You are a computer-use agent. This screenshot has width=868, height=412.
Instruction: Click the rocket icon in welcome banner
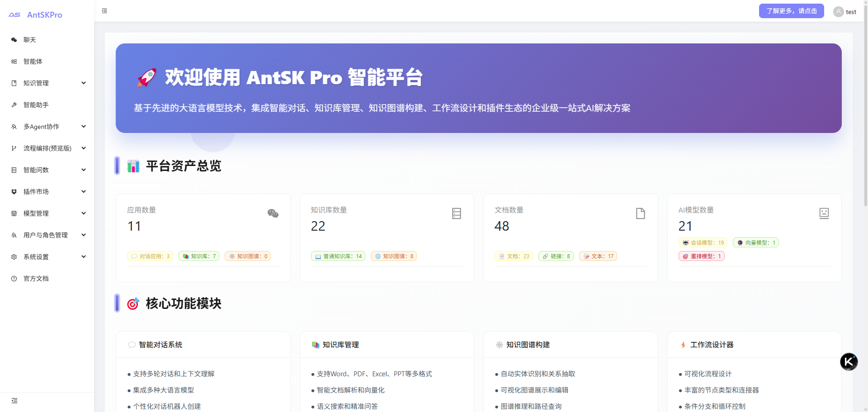[x=147, y=77]
